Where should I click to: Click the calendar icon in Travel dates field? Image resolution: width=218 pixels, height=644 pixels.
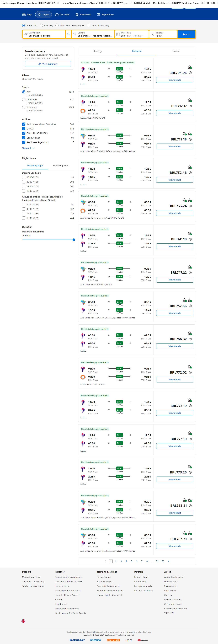118,34
